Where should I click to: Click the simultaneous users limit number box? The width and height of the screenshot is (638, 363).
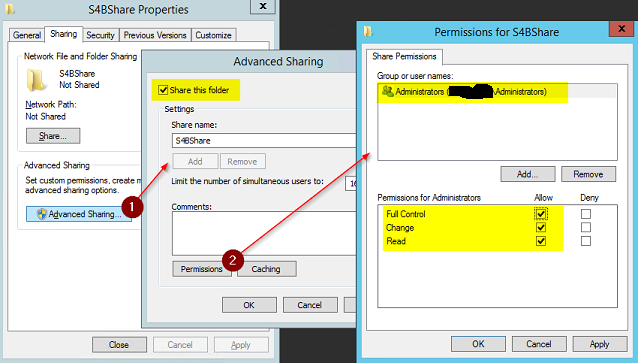coord(351,184)
